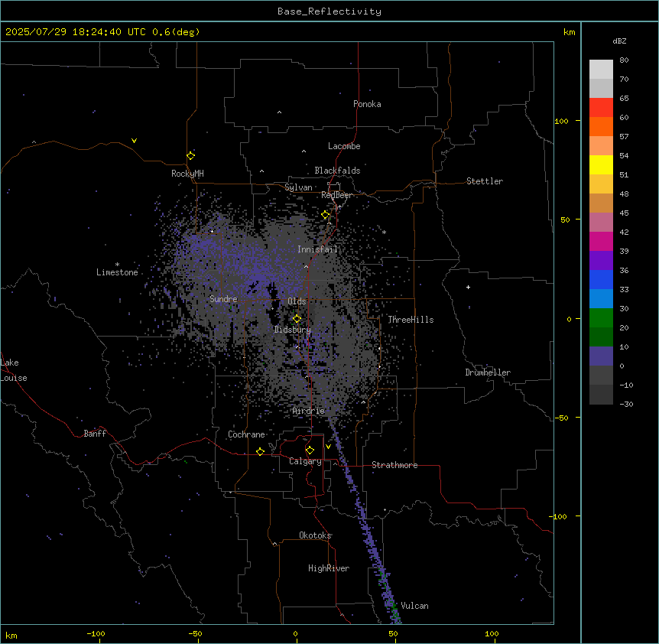Click the Base_Reflectivity title

pyautogui.click(x=329, y=11)
